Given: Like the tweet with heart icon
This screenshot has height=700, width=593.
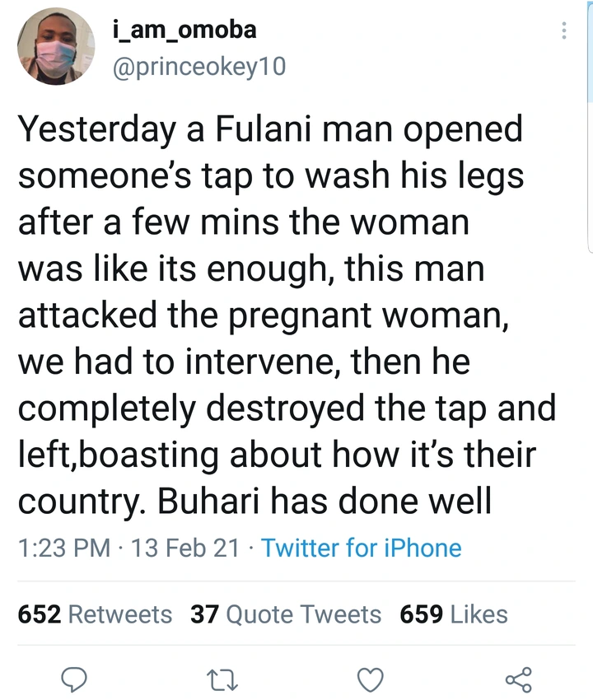Looking at the screenshot, I should 371,679.
